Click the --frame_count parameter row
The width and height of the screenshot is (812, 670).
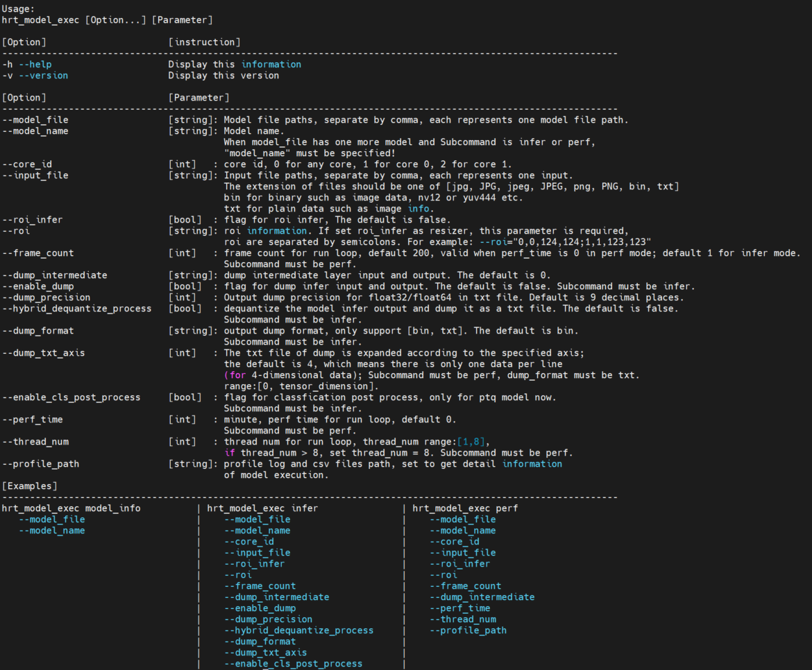click(37, 252)
